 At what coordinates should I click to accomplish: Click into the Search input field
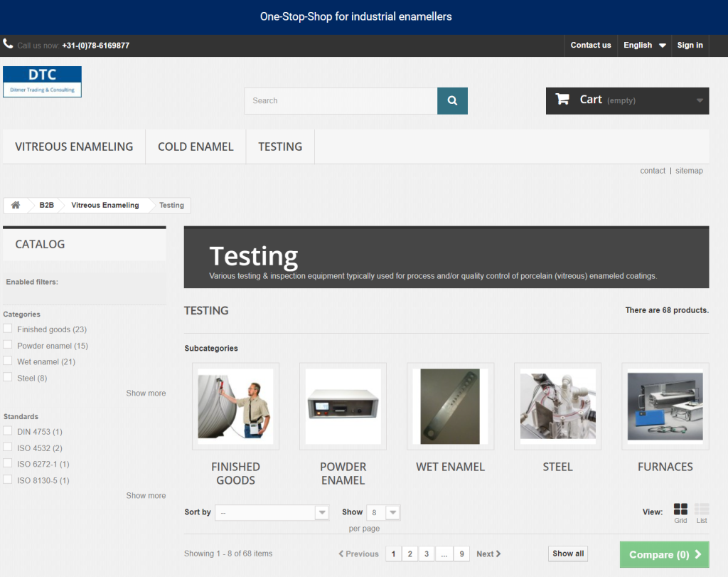click(341, 101)
